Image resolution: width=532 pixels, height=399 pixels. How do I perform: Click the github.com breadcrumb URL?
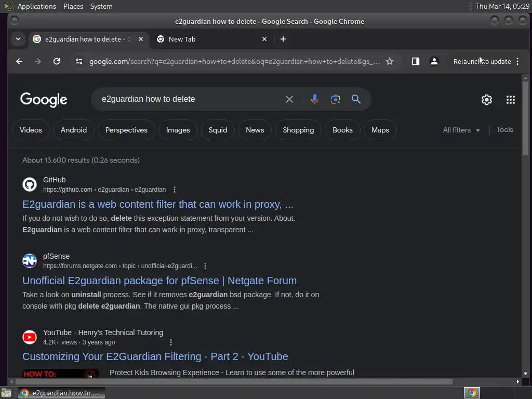click(x=104, y=190)
